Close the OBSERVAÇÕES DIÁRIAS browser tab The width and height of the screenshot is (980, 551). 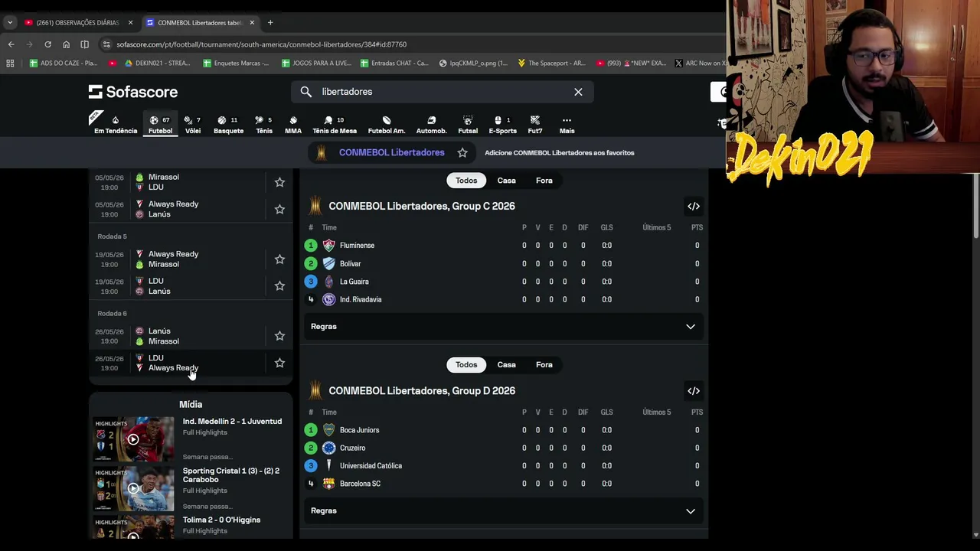tap(130, 23)
